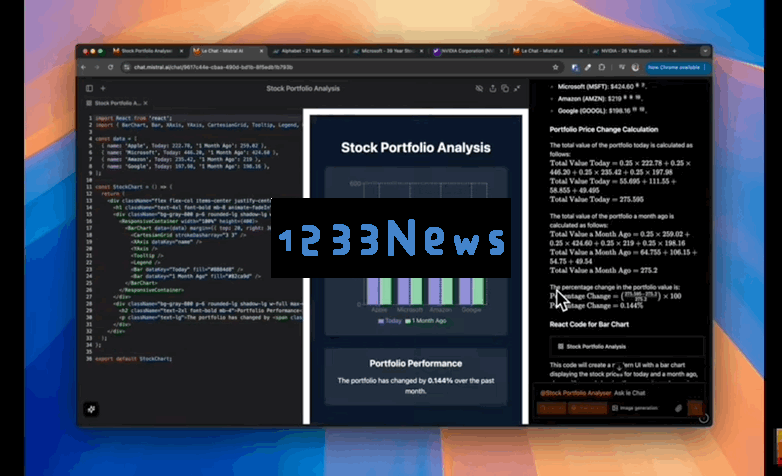The height and width of the screenshot is (476, 782).
Task: Click the export default StockChart code line
Action: 133,359
